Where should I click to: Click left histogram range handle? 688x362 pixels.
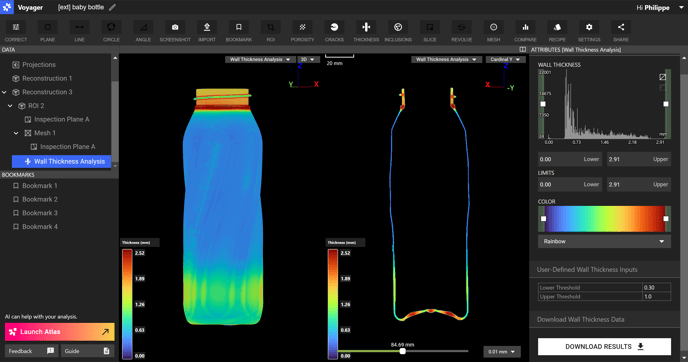point(543,104)
